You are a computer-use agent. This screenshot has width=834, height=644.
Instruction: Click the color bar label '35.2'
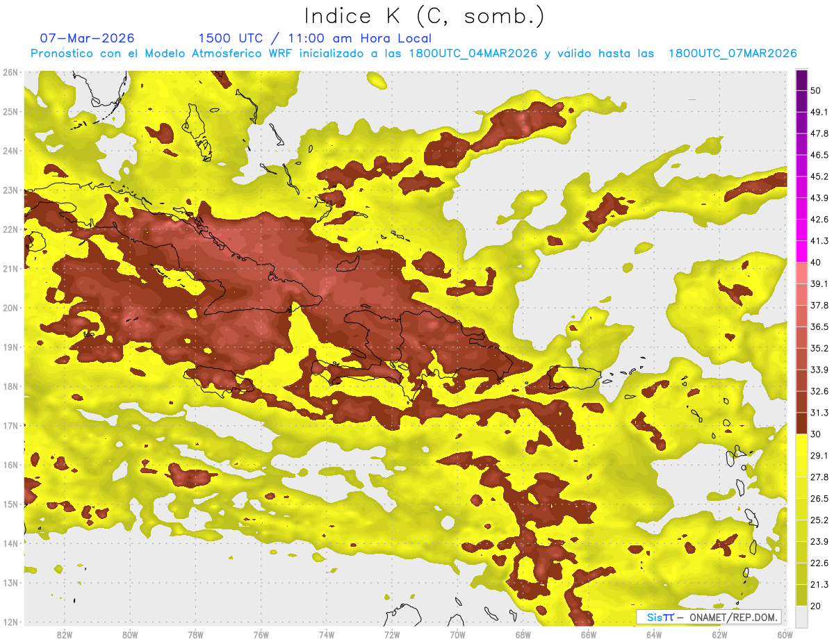[819, 349]
